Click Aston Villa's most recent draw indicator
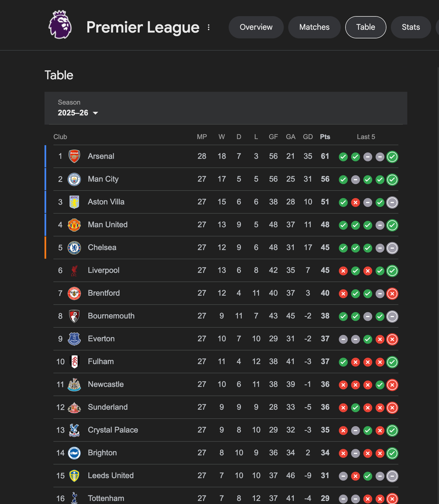Viewport: 439px width, 504px height. click(x=392, y=202)
